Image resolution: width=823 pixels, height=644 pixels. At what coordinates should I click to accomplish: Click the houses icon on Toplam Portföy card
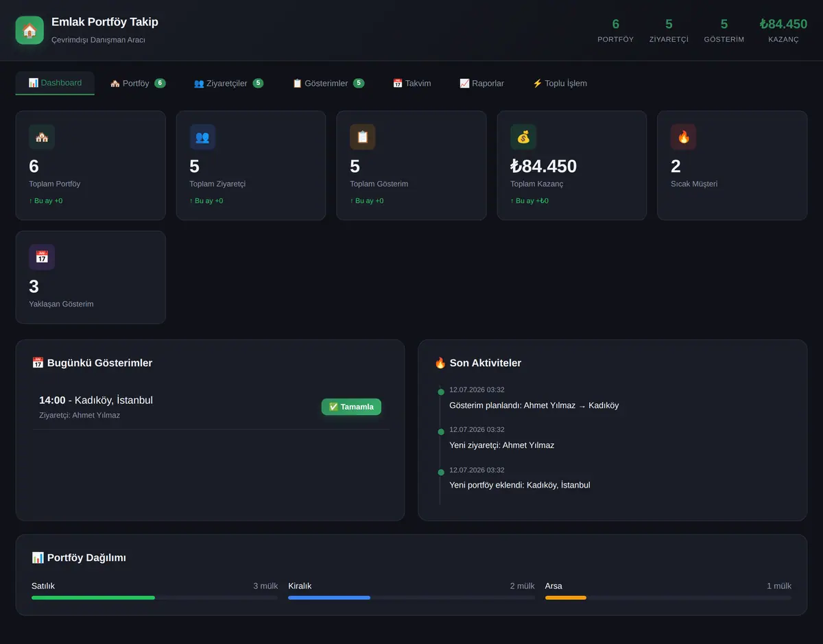[x=42, y=137]
